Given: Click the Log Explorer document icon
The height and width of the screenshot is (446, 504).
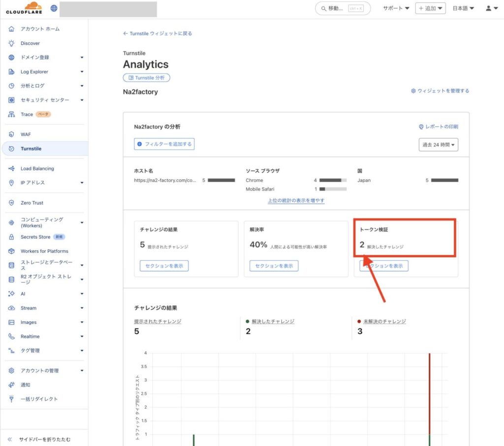Looking at the screenshot, I should [11, 72].
